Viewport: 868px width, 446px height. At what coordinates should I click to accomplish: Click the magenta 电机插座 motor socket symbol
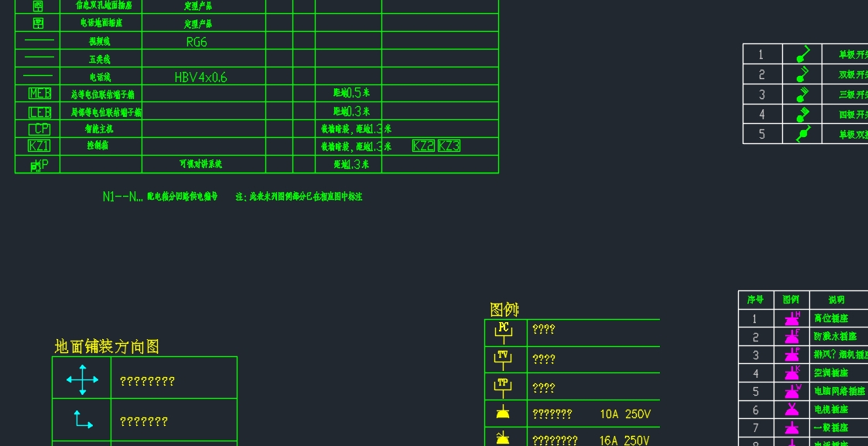792,410
